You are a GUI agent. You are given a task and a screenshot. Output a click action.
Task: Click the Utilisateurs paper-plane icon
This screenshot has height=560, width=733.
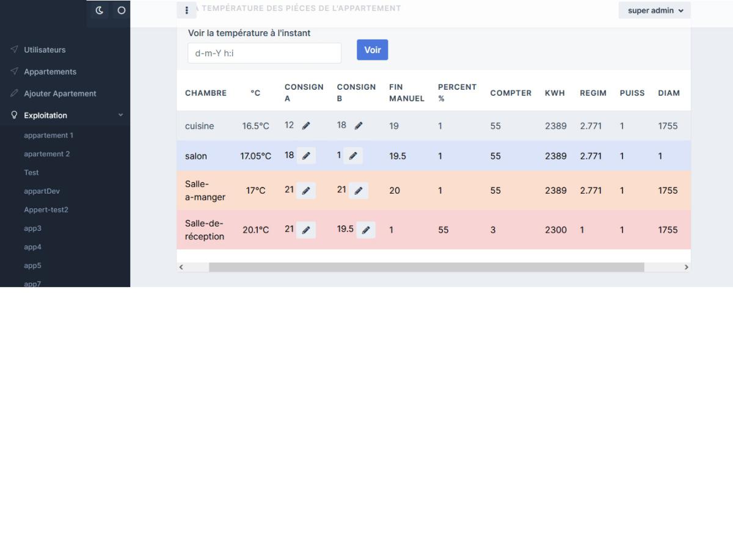pos(14,49)
